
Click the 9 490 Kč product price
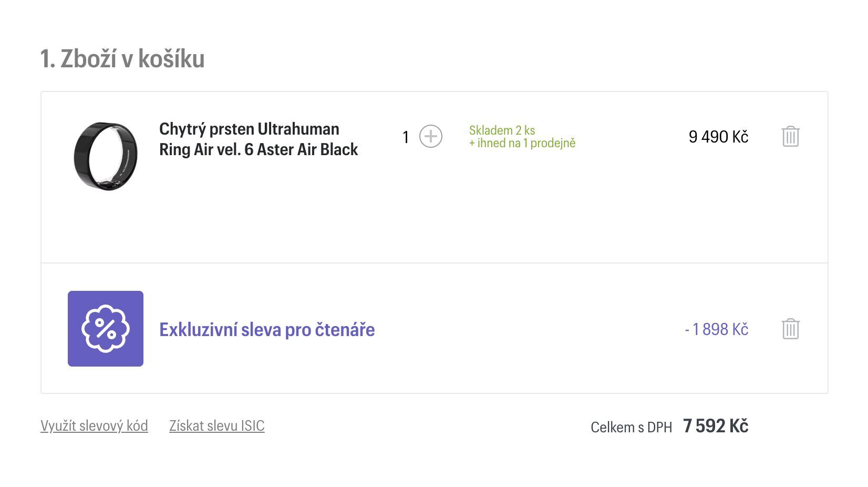[718, 137]
